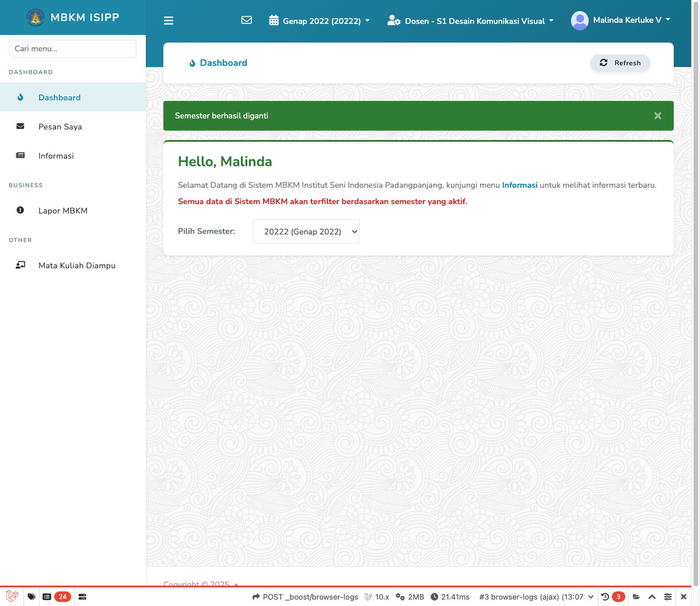700x606 pixels.
Task: Open the debug bar tags icon
Action: (32, 597)
